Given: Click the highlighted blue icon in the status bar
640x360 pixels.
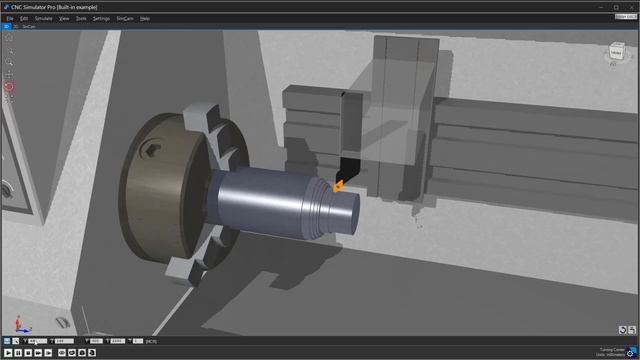Looking at the screenshot, I should click(7, 341).
